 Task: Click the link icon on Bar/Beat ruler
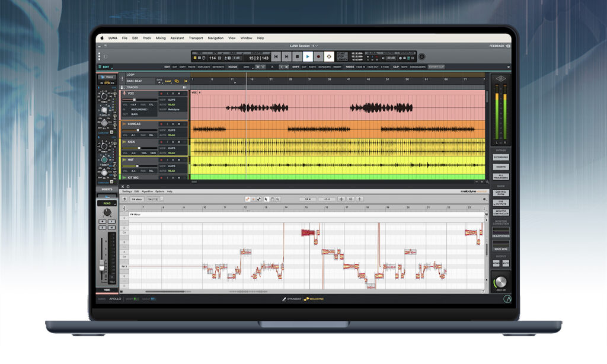[177, 81]
